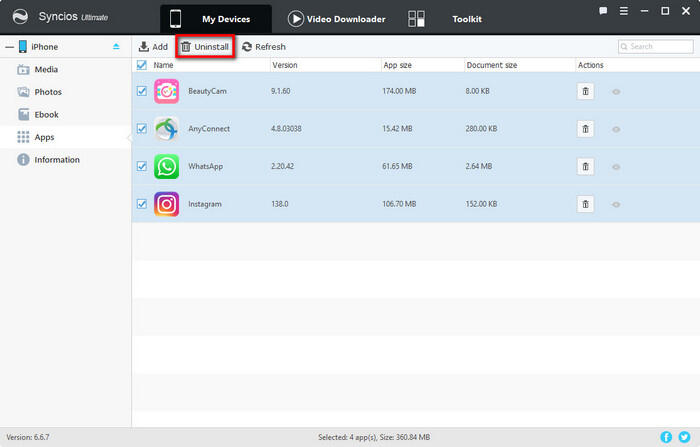Click the trash icon for BeautyCam
The width and height of the screenshot is (700, 447).
586,91
